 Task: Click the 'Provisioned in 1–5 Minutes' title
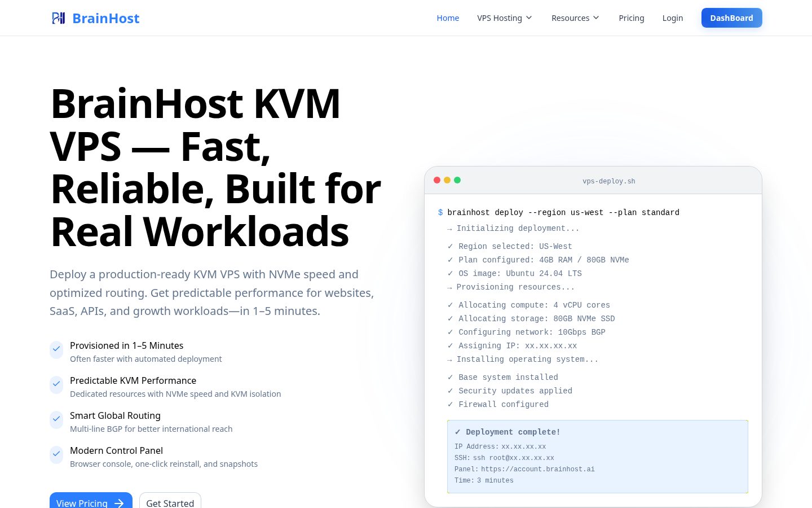[x=126, y=345]
